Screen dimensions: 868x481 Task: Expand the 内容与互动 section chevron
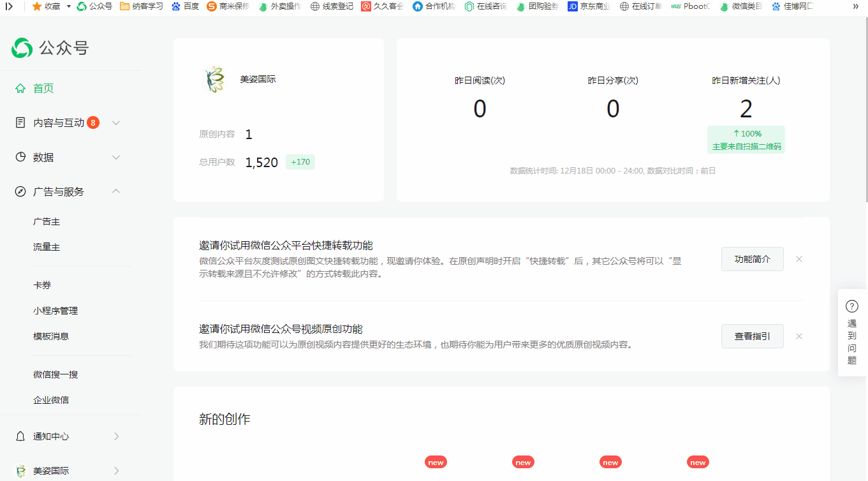[x=115, y=122]
